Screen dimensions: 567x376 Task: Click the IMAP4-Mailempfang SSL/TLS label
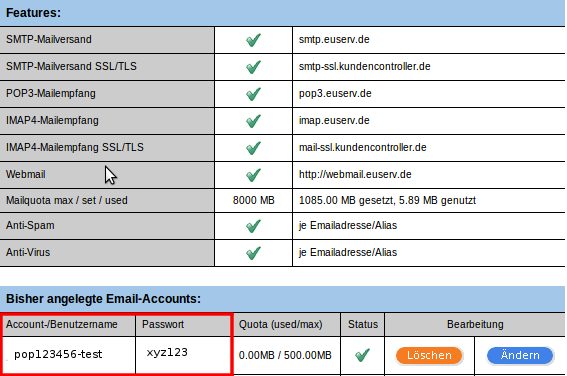pyautogui.click(x=75, y=147)
